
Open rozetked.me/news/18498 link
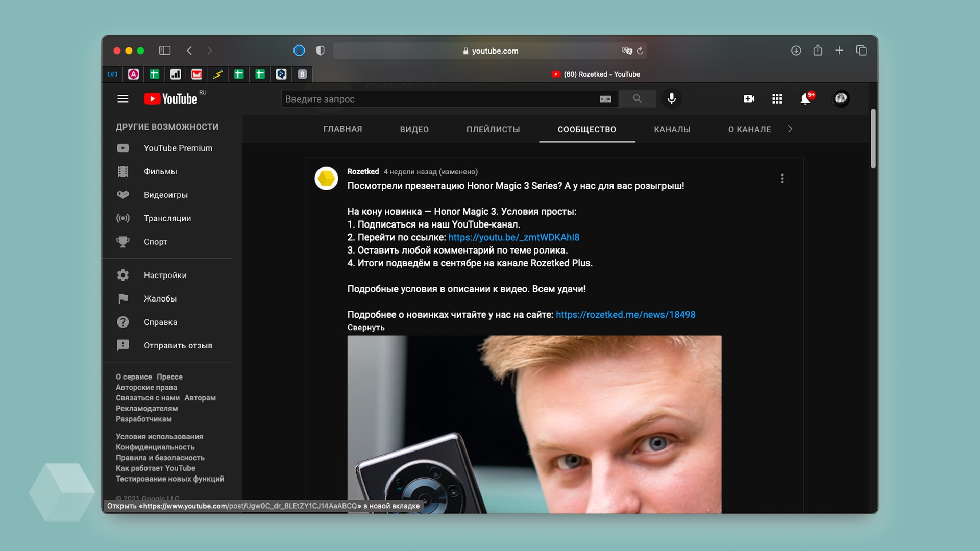[625, 315]
